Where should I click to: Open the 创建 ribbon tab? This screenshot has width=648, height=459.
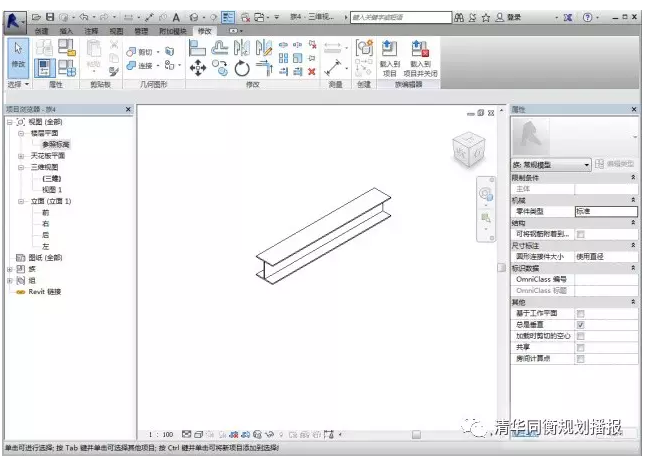(x=41, y=31)
